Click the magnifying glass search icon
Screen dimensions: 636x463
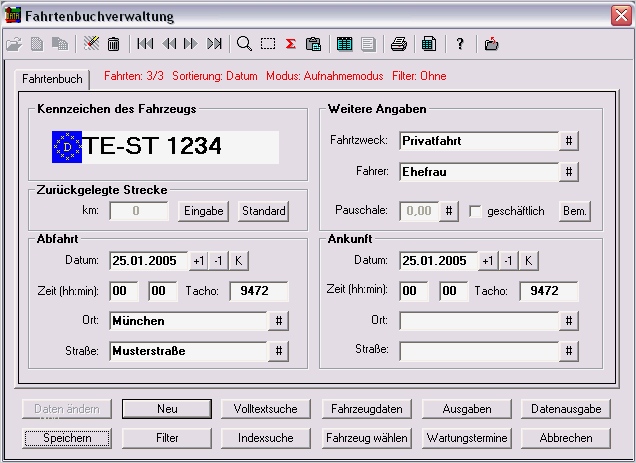click(244, 44)
